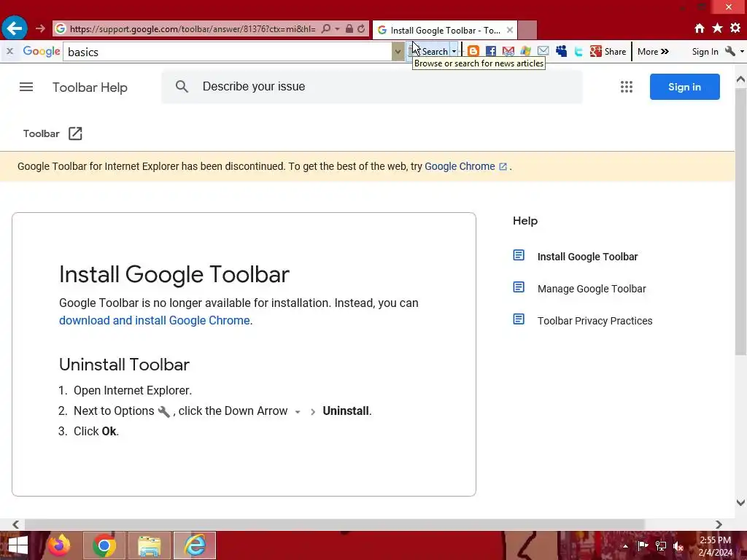Viewport: 747px width, 560px height.
Task: Close the Install Google Toolbar tab
Action: [510, 30]
